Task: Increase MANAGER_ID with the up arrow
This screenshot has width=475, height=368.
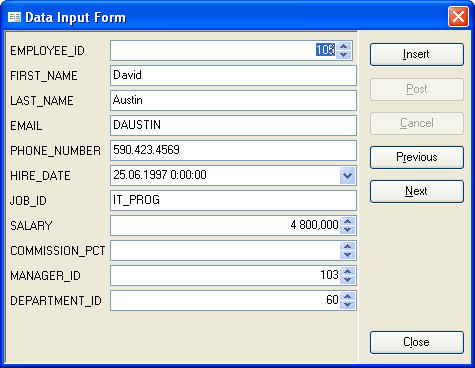Action: pos(348,271)
